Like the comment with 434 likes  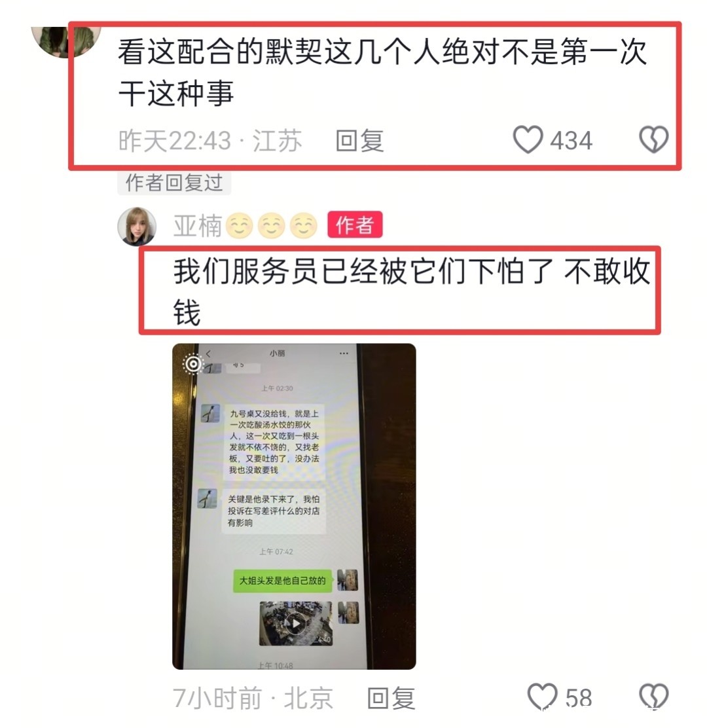point(528,139)
